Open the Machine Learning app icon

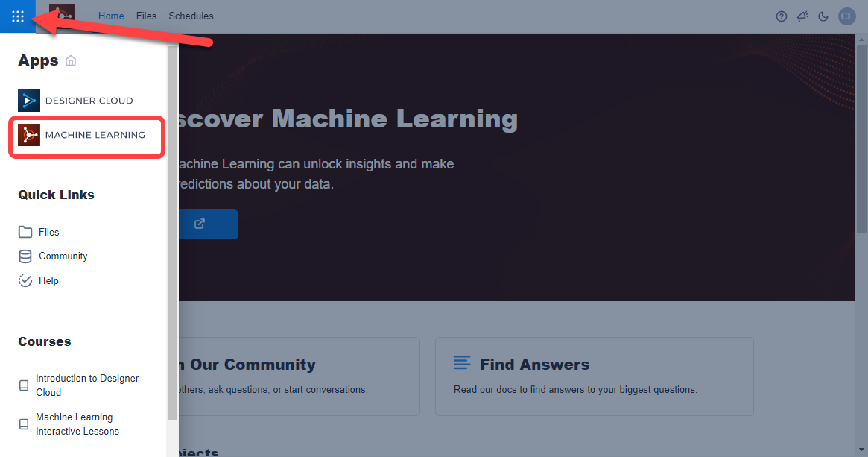tap(28, 134)
